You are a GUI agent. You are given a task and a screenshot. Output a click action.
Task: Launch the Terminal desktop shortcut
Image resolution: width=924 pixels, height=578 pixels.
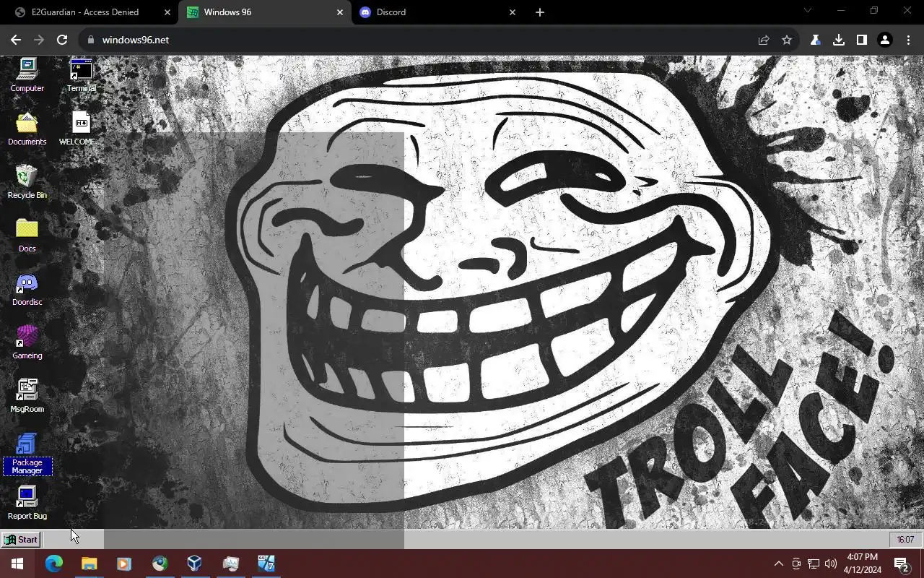point(81,75)
